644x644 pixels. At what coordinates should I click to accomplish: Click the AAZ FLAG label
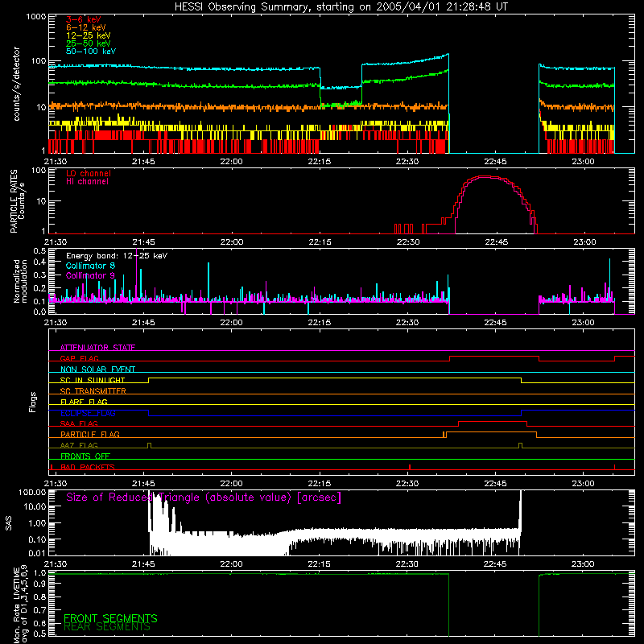79,445
